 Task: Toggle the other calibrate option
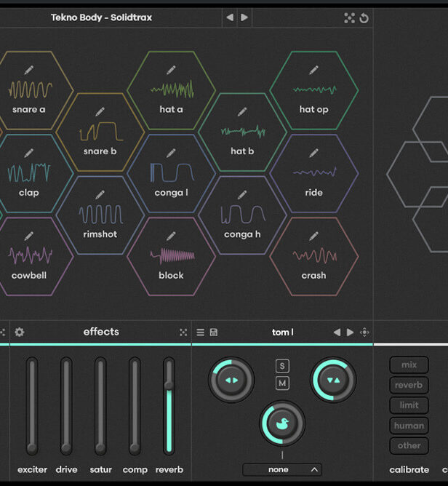pos(409,446)
